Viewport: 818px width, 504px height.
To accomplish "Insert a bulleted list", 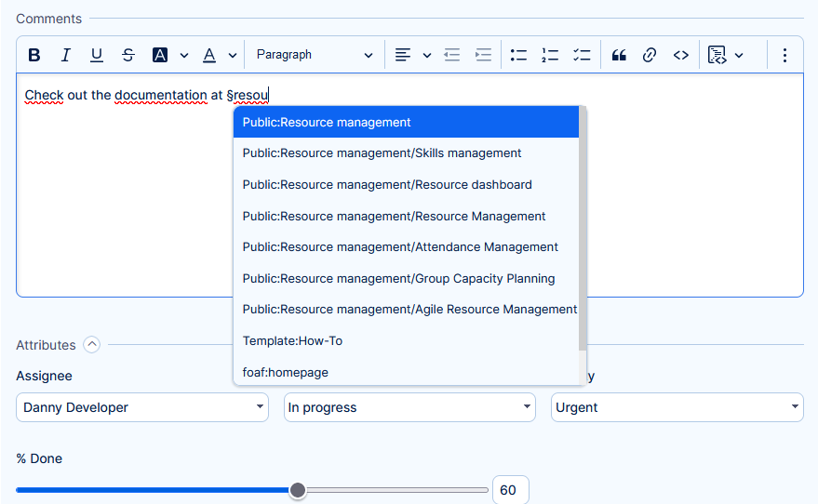I will pyautogui.click(x=518, y=55).
